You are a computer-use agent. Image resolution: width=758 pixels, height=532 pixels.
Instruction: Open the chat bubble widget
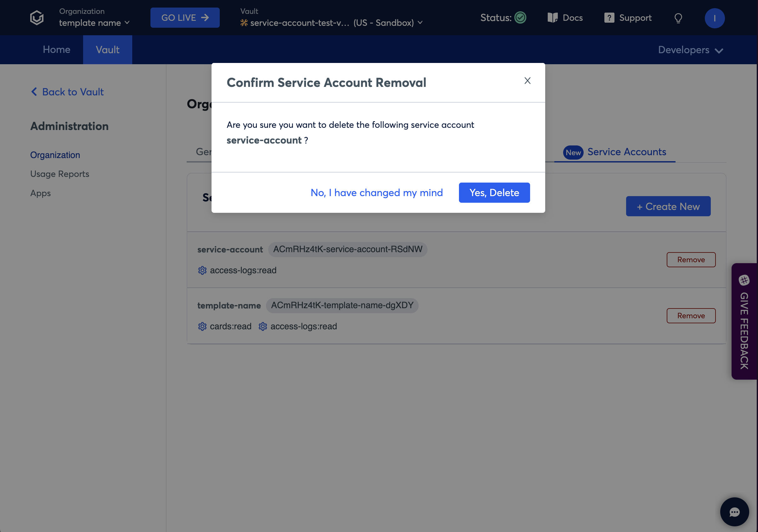734,512
